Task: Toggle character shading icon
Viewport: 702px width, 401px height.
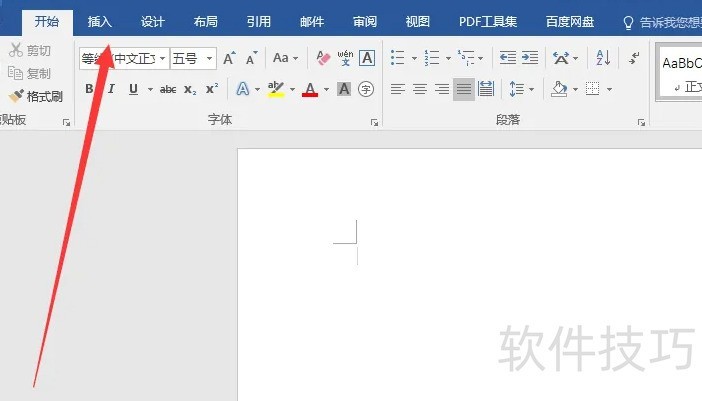Action: click(x=344, y=89)
